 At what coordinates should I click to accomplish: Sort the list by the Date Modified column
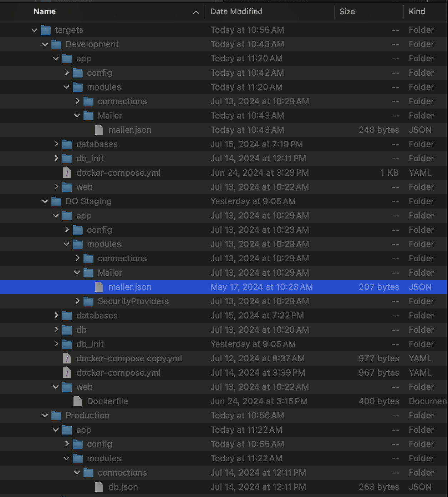(236, 11)
